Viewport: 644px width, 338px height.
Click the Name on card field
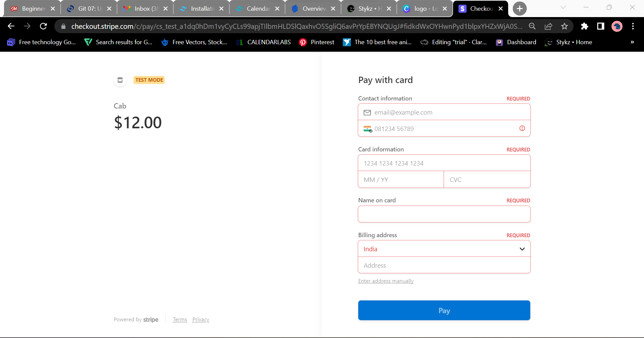click(444, 214)
